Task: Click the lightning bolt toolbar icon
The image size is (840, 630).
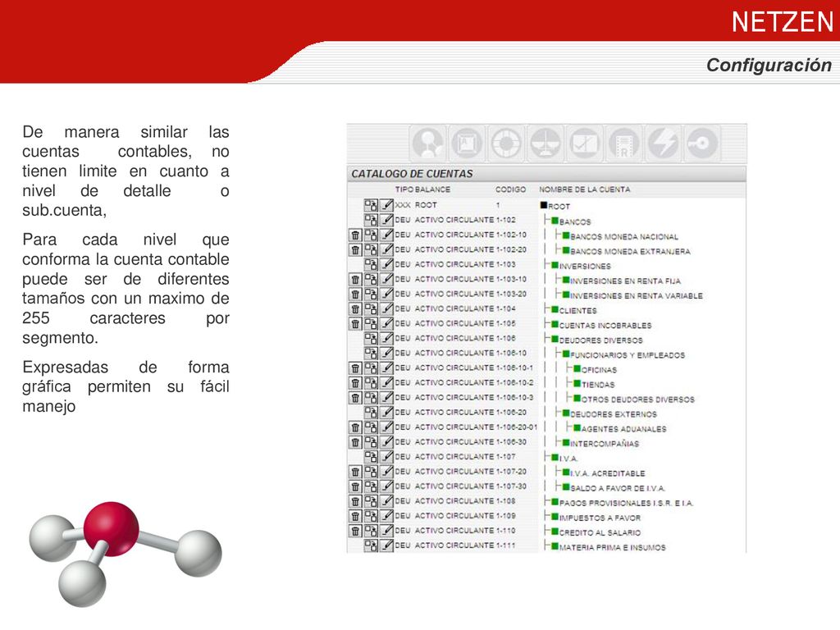Action: (x=663, y=143)
